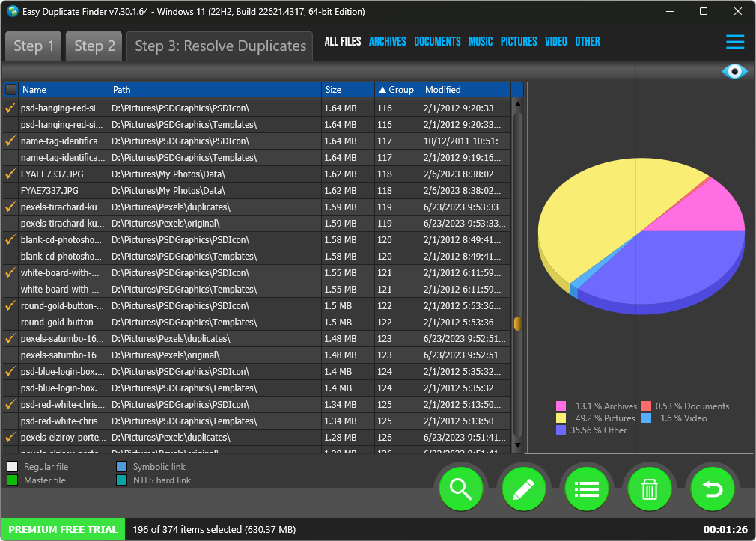Screen dimensions: 756x541
Task: Filter by ARCHIVES
Action: tap(388, 41)
